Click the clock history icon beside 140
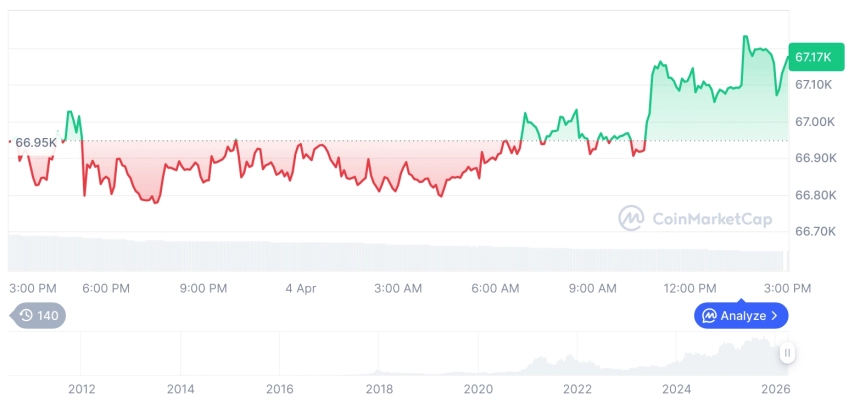The width and height of the screenshot is (860, 401). point(26,316)
